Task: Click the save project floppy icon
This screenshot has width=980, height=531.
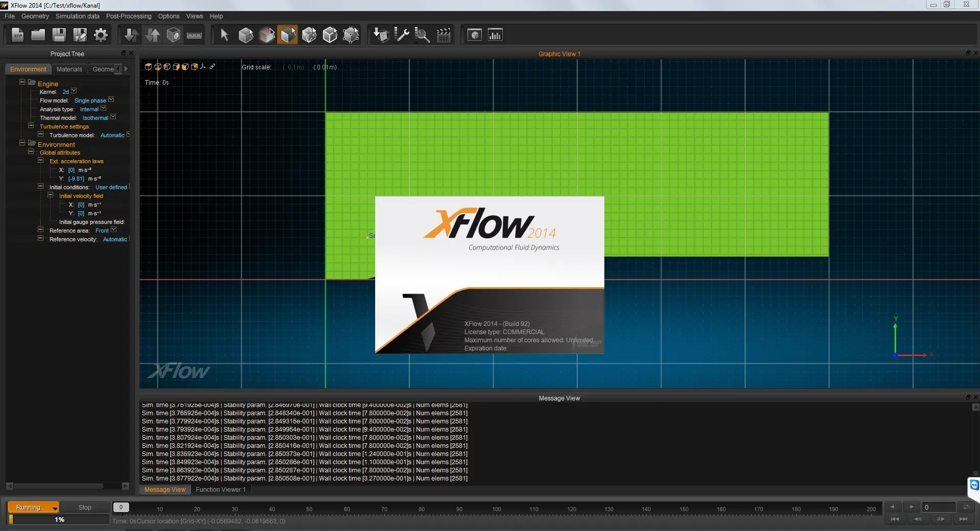Action: pyautogui.click(x=59, y=35)
